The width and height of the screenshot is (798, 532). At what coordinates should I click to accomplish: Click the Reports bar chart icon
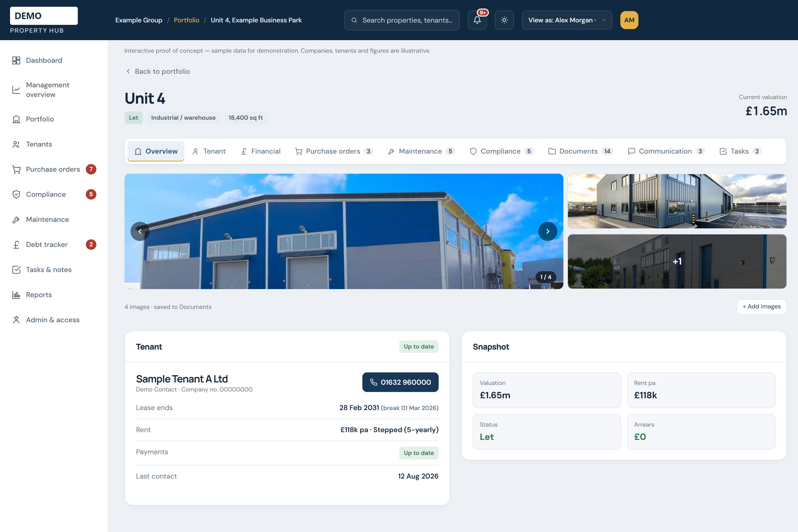pos(16,295)
